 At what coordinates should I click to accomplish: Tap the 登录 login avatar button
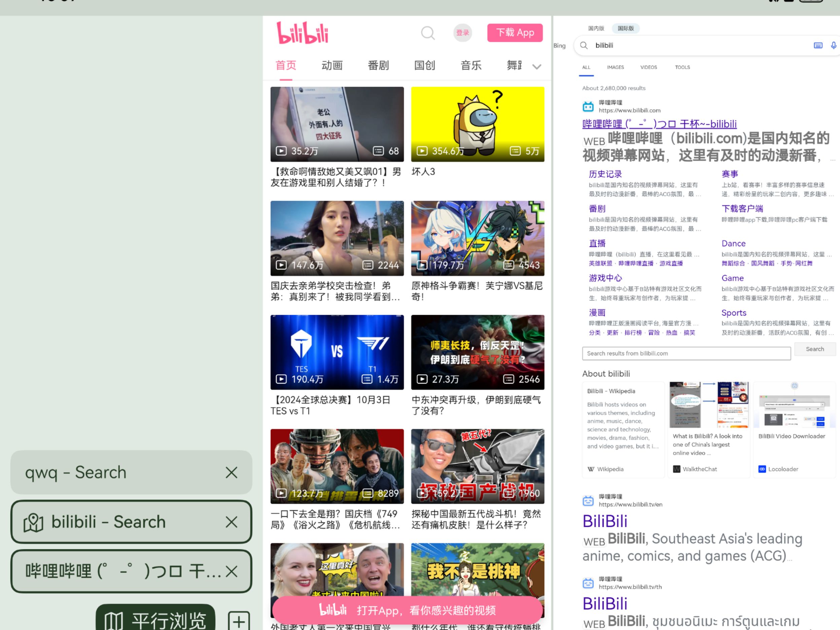click(x=462, y=33)
